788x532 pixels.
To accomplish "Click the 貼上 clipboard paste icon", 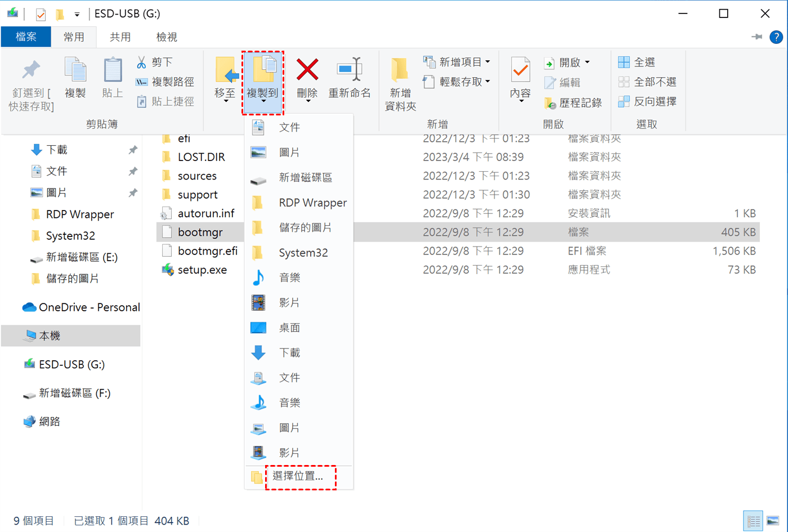I will coord(113,70).
